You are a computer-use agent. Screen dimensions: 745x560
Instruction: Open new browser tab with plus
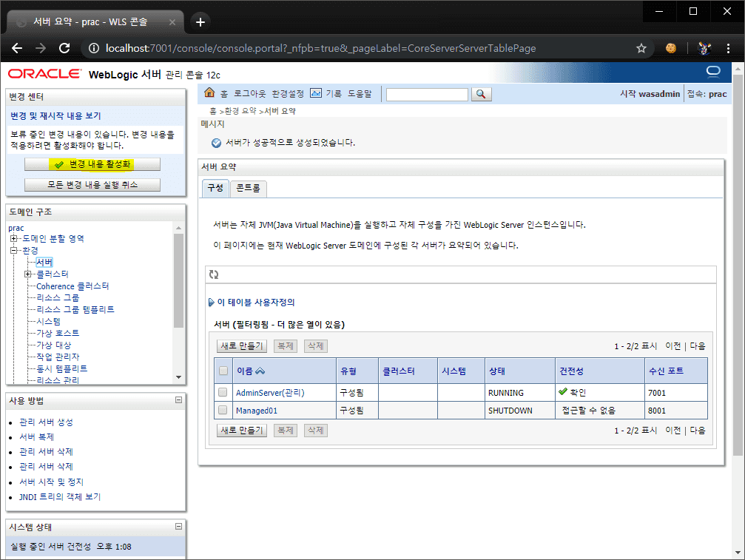coord(200,22)
